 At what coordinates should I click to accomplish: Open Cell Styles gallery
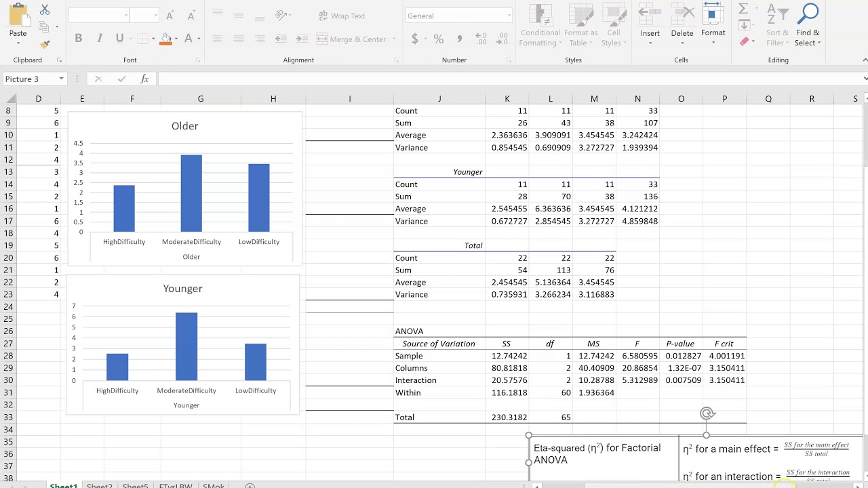click(x=614, y=26)
